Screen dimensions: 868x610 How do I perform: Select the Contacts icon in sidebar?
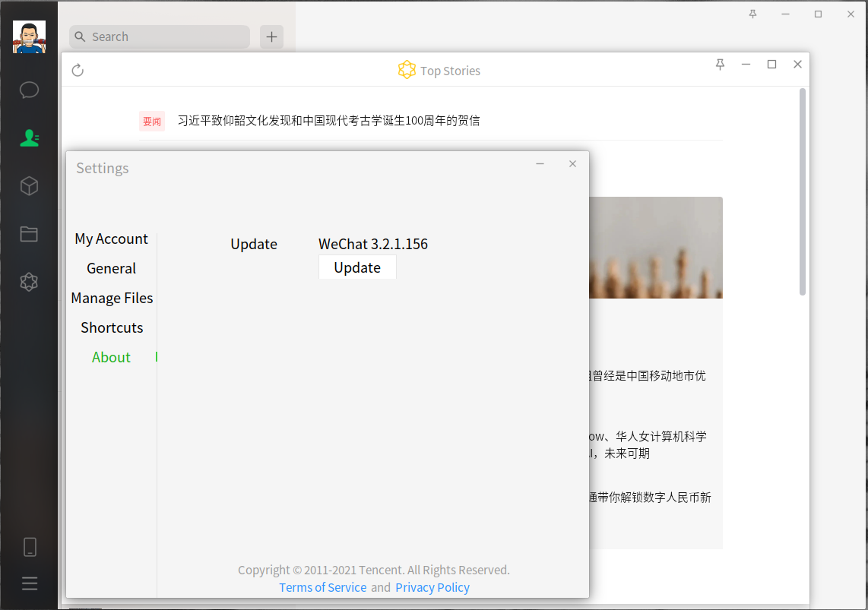tap(29, 138)
